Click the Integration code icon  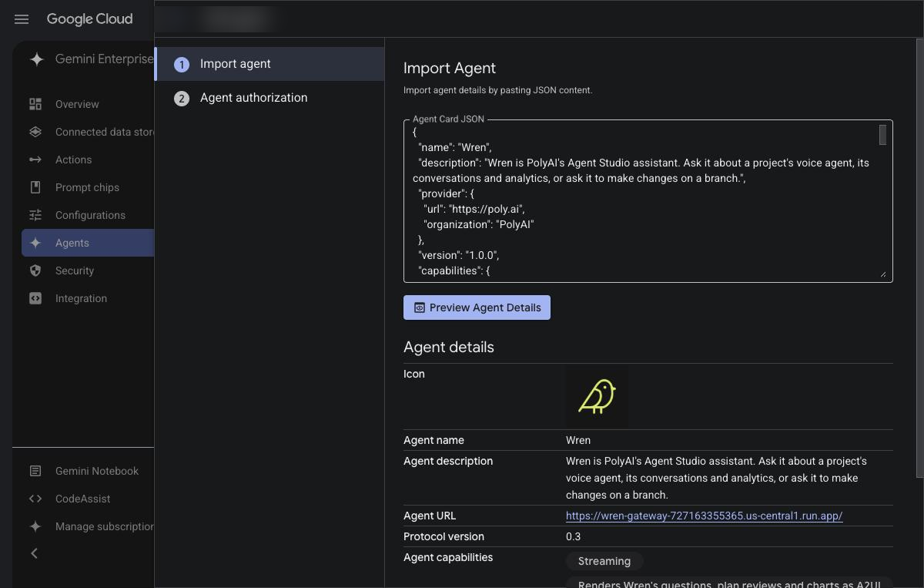pyautogui.click(x=35, y=298)
